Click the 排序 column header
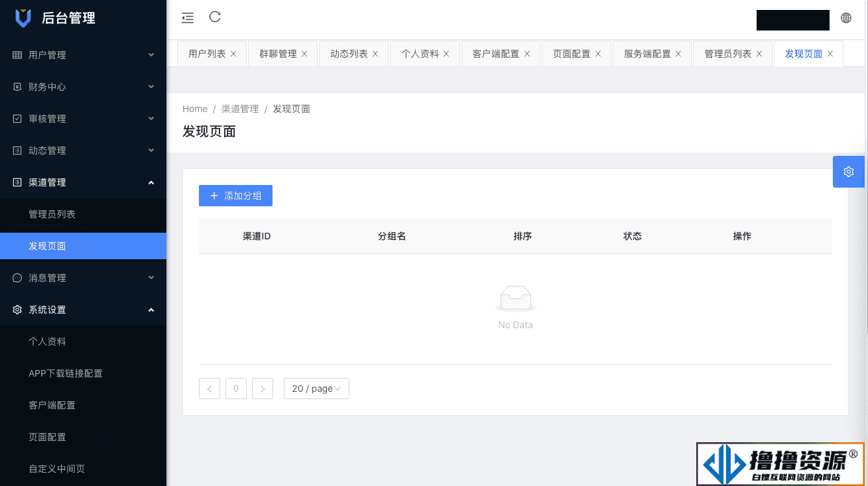Screen dimensions: 868x486 click(x=523, y=236)
